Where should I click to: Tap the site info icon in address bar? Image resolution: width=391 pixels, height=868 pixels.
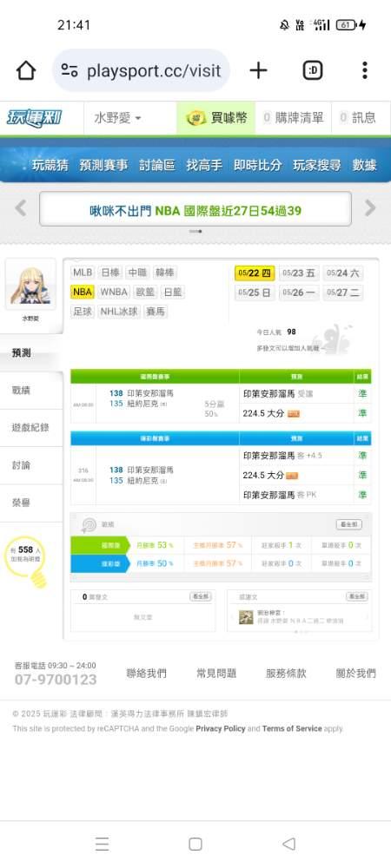pyautogui.click(x=70, y=70)
